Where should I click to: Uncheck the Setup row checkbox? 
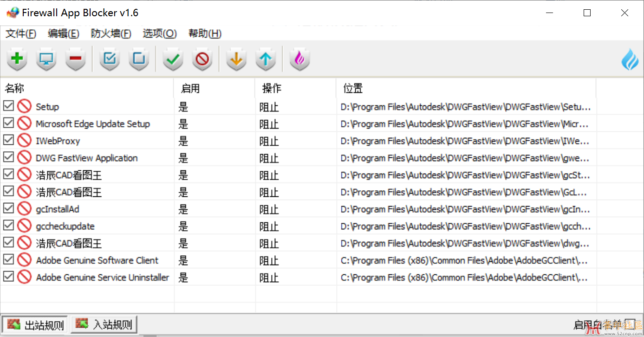[x=8, y=106]
